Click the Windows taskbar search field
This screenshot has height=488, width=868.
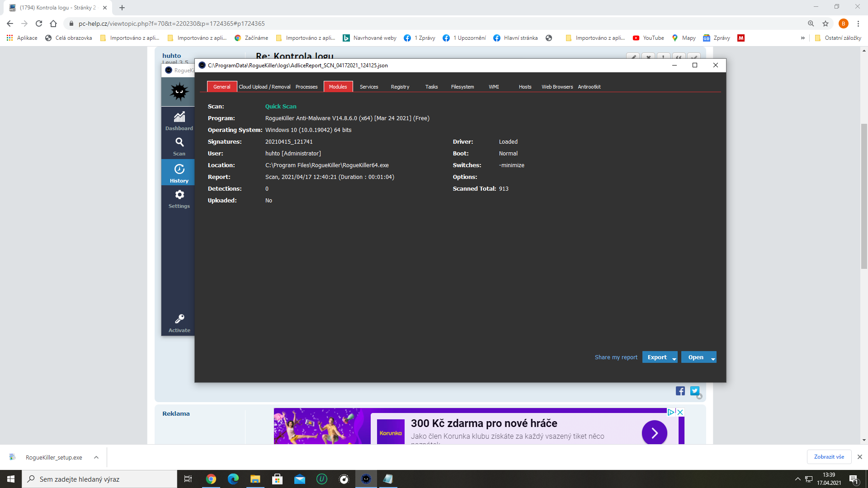pos(99,479)
